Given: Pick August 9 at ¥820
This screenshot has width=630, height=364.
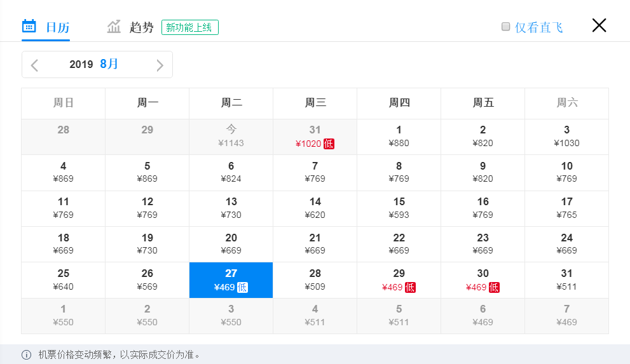Looking at the screenshot, I should pos(483,173).
